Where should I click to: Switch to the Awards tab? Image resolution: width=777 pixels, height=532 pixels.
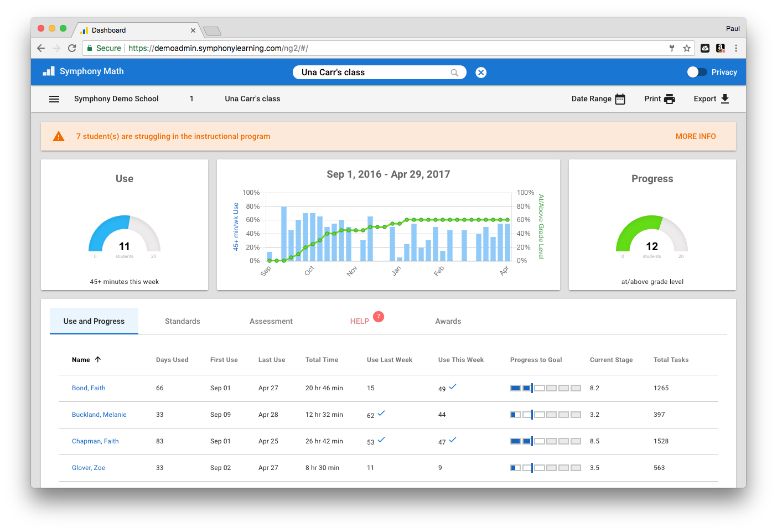(x=448, y=321)
